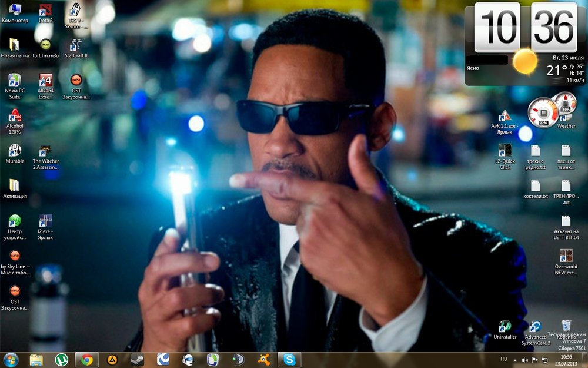
Task: Open the Dota 2 desktop shortcut
Action: (45, 11)
